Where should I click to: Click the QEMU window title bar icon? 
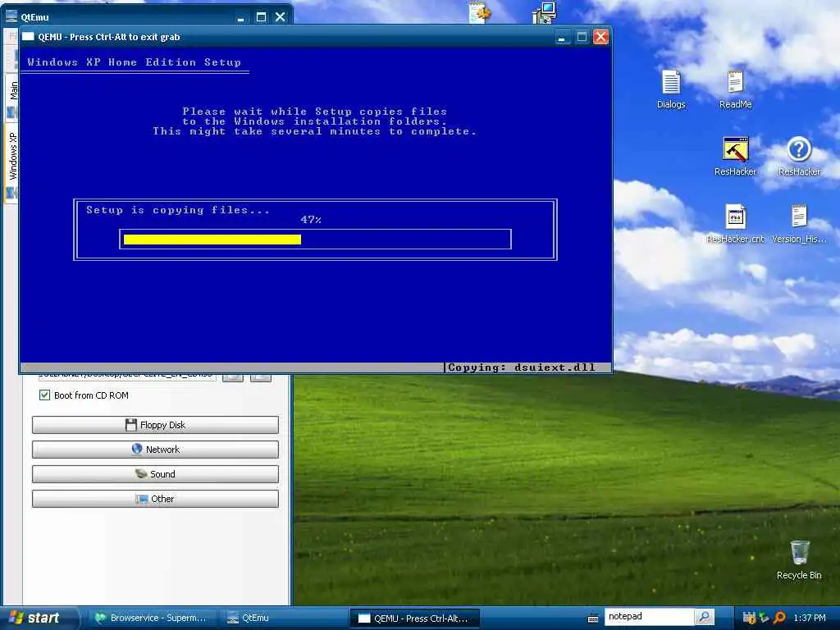pos(28,36)
